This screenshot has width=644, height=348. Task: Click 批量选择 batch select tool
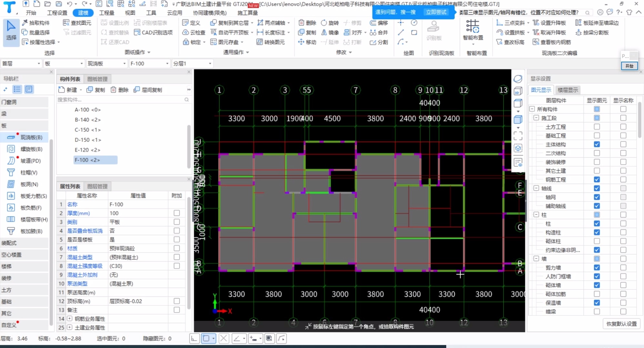tap(36, 33)
